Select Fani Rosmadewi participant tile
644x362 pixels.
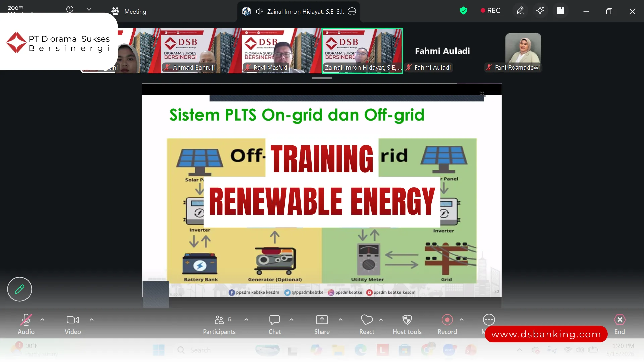point(523,51)
